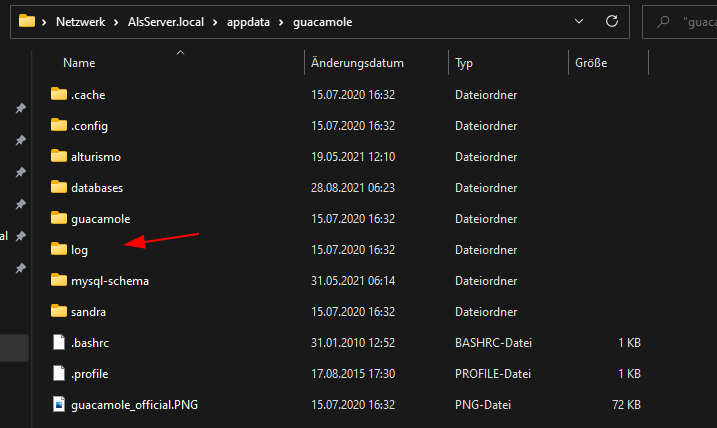The height and width of the screenshot is (428, 717).
Task: Click the PNG-Datei type cell
Action: 483,405
